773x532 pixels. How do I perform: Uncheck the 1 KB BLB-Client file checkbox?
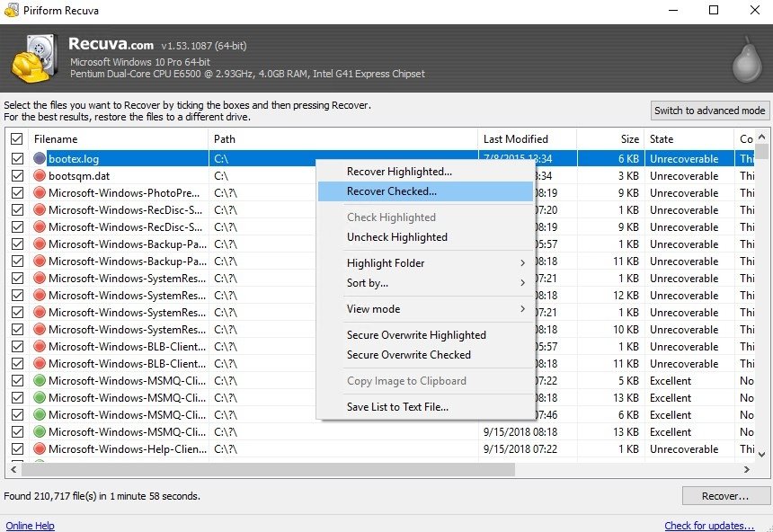[x=17, y=347]
